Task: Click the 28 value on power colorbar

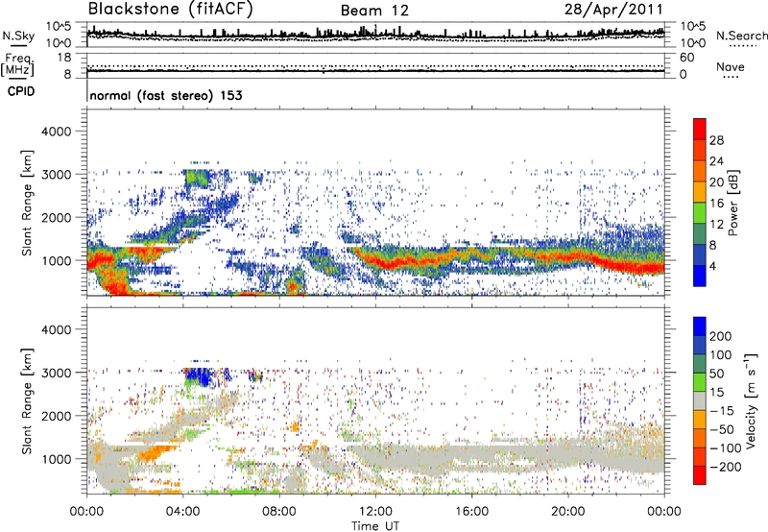Action: point(716,140)
